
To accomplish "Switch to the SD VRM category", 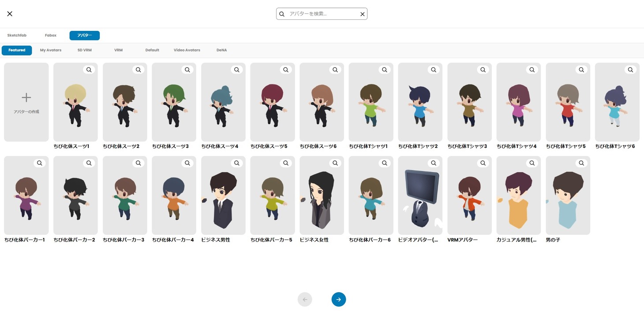I will click(85, 50).
